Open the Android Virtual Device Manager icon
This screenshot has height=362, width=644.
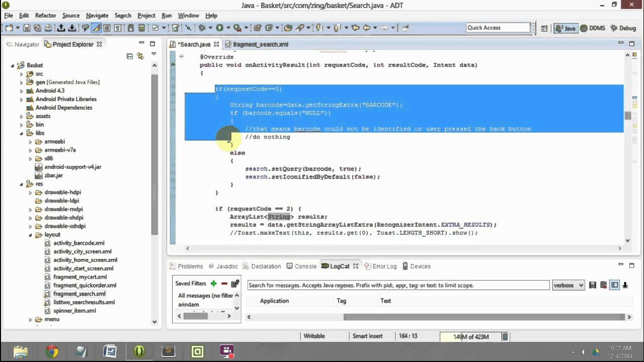click(142, 28)
